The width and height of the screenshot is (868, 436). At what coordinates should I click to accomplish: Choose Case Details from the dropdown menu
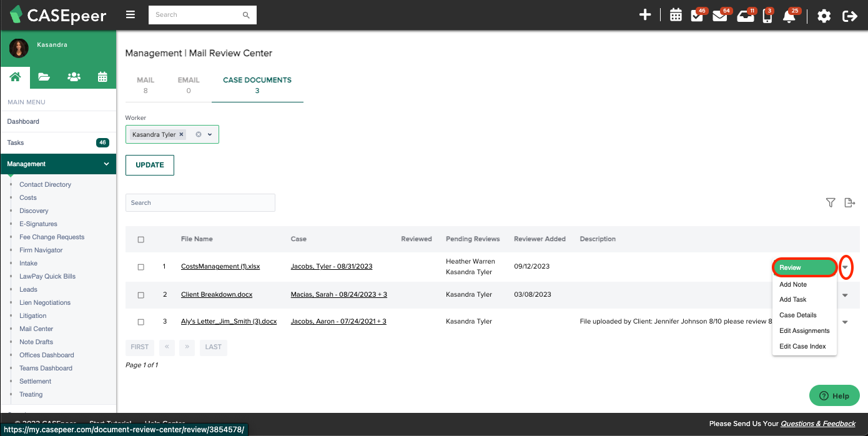coord(804,315)
